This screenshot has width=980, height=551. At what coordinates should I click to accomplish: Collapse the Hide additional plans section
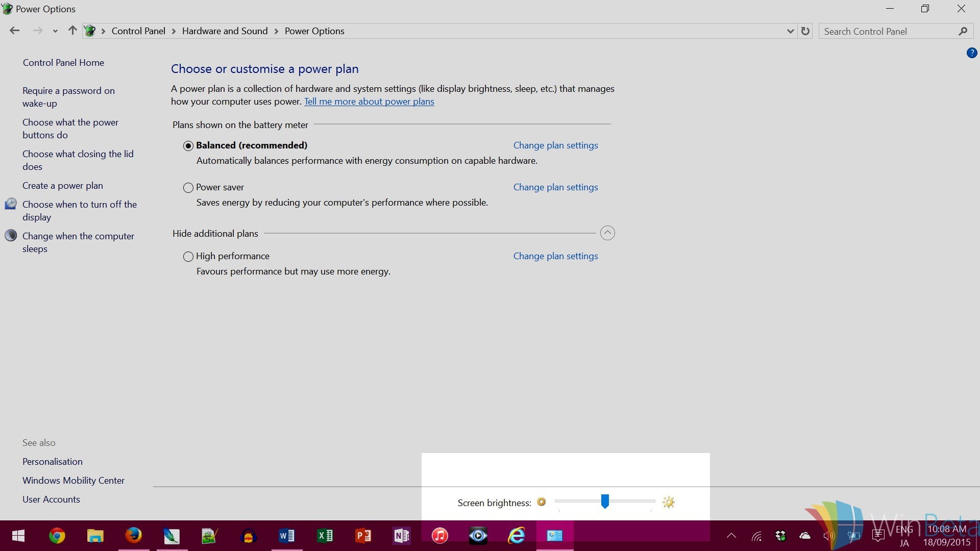pos(607,233)
